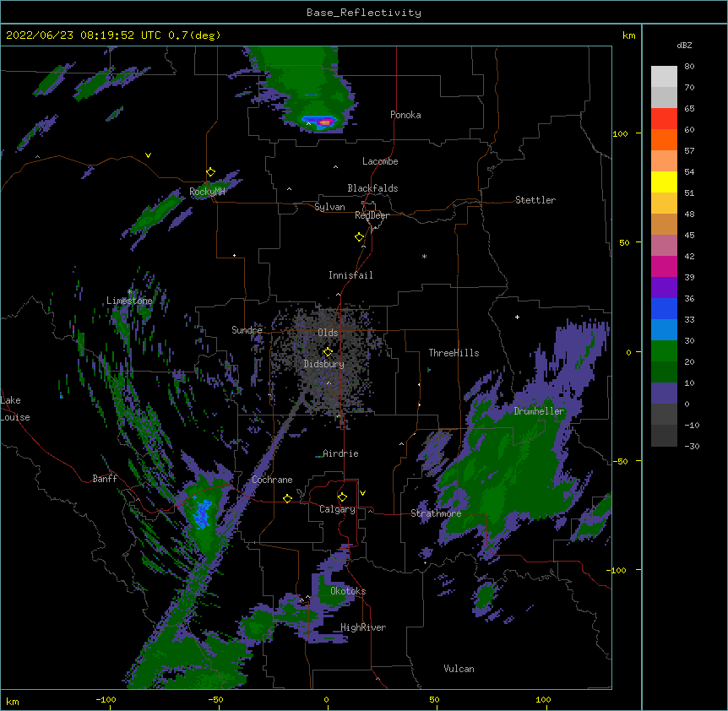Click the yellow 54 dBZ legend swatch
The height and width of the screenshot is (711, 728).
664,182
